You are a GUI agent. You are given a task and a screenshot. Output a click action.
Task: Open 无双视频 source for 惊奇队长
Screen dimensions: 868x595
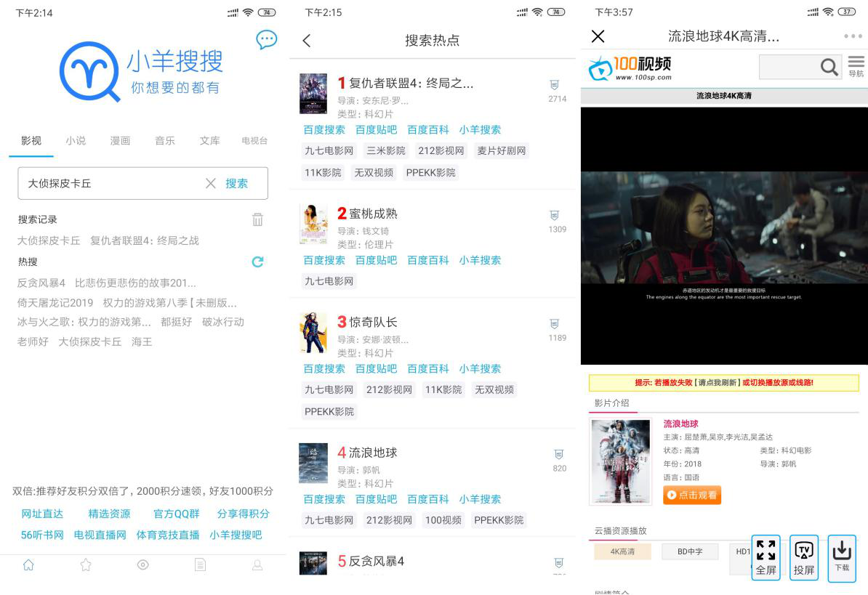pos(494,390)
